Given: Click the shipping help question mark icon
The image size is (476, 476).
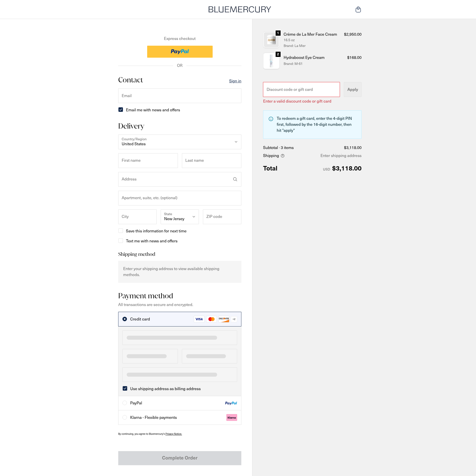Looking at the screenshot, I should [x=283, y=156].
